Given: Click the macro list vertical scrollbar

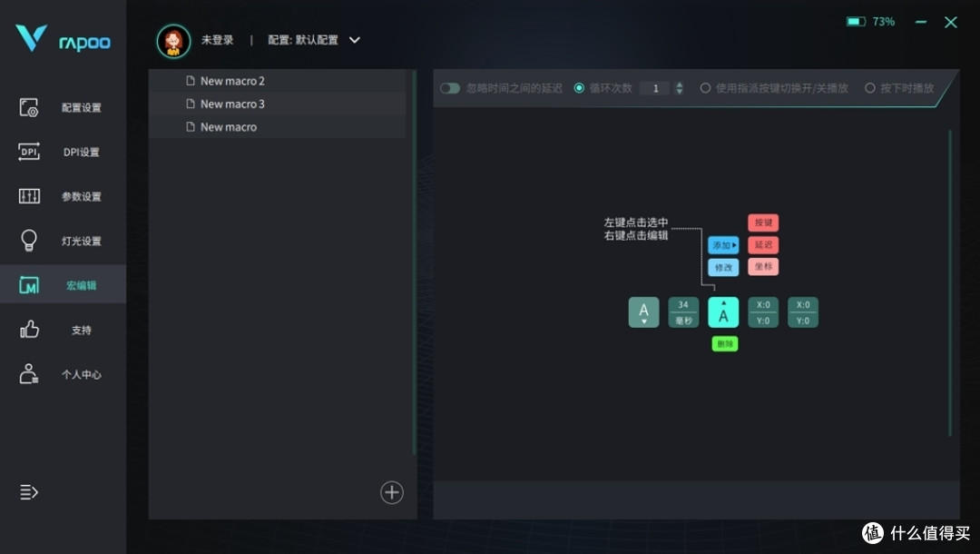Looking at the screenshot, I should (414, 262).
